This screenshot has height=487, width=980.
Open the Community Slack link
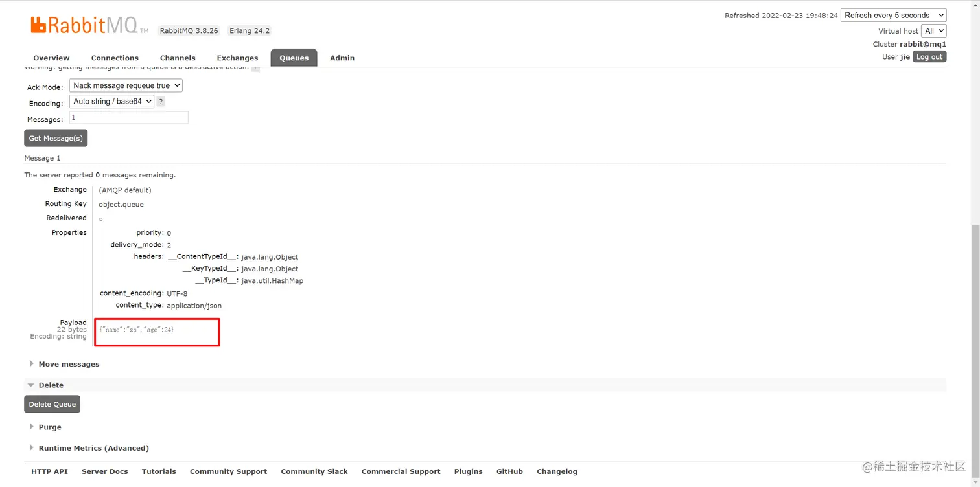pyautogui.click(x=314, y=471)
